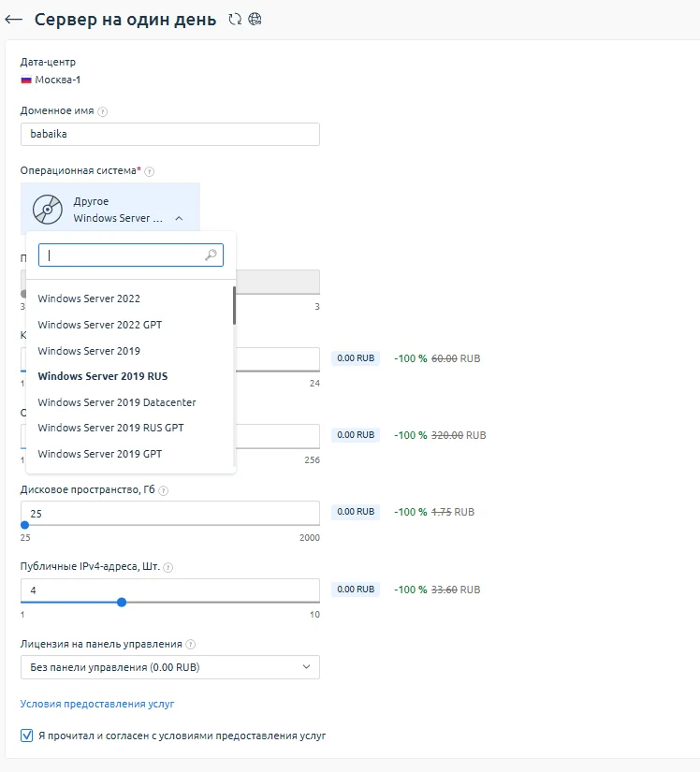This screenshot has height=772, width=700.
Task: Select Windows Server 2019 Datacenter
Action: tap(117, 402)
